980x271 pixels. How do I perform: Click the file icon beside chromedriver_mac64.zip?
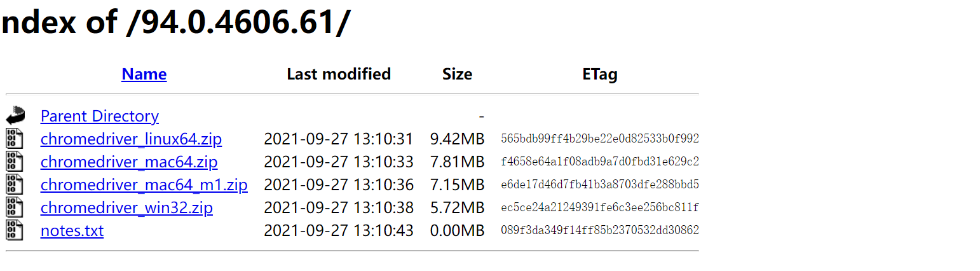(x=15, y=162)
